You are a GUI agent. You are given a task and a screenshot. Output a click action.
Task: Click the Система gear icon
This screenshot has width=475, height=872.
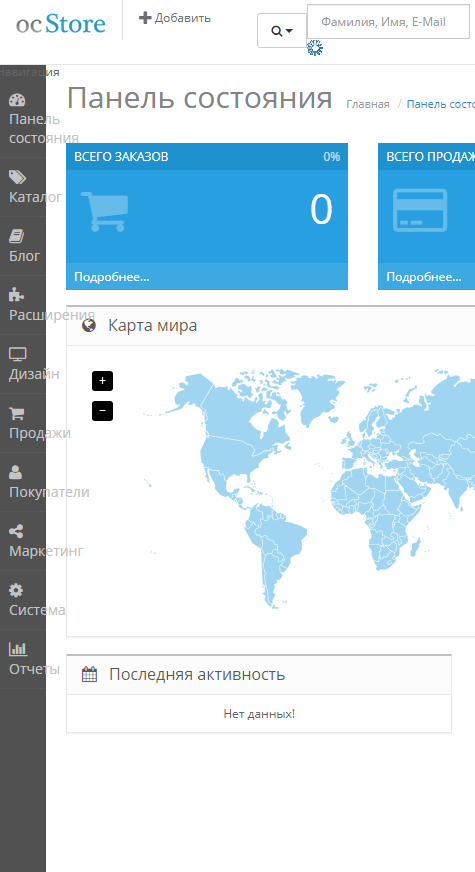click(x=16, y=590)
